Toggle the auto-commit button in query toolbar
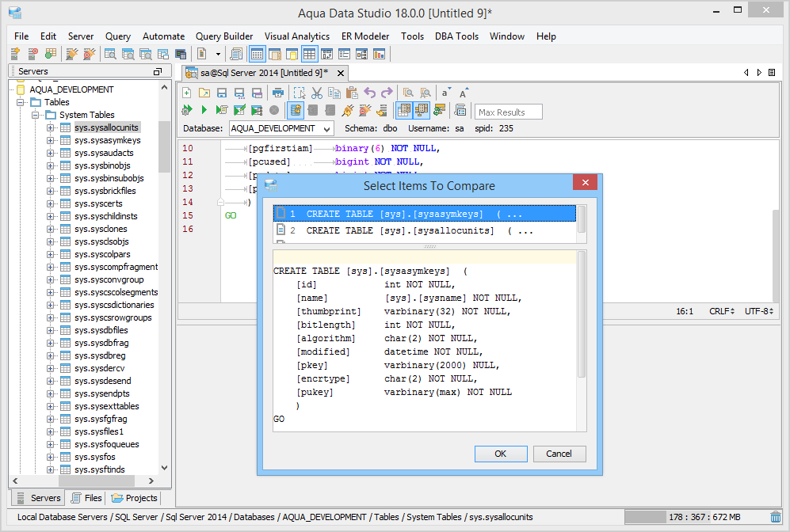Viewport: 790px width, 532px height. point(296,110)
